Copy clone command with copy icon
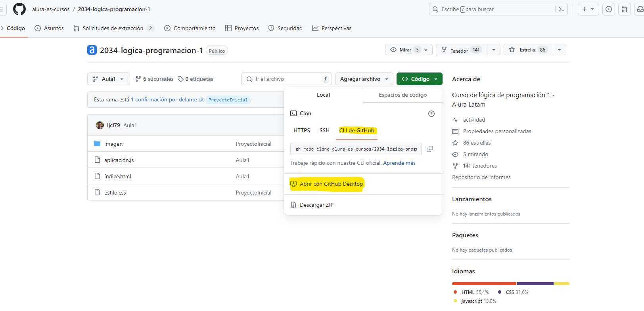 click(x=430, y=149)
